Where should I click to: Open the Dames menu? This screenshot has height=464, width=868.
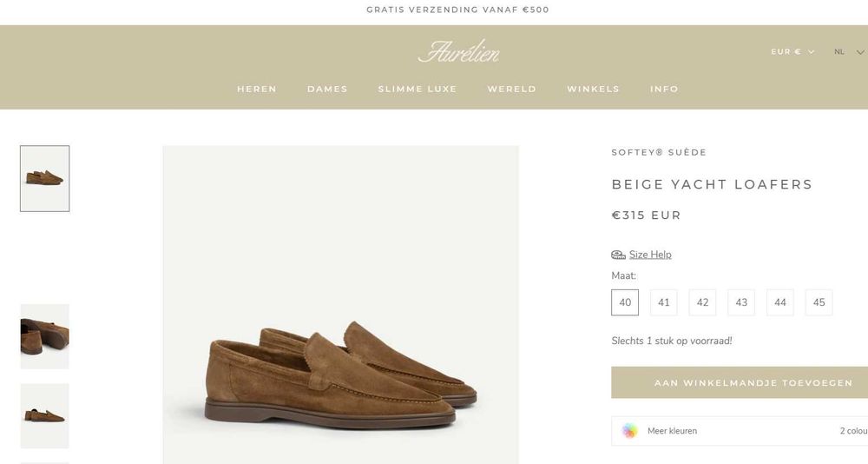(327, 89)
